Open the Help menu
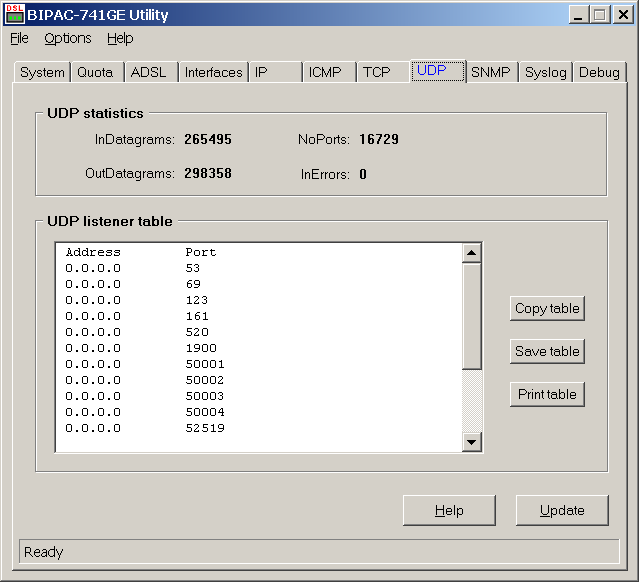 click(x=120, y=38)
